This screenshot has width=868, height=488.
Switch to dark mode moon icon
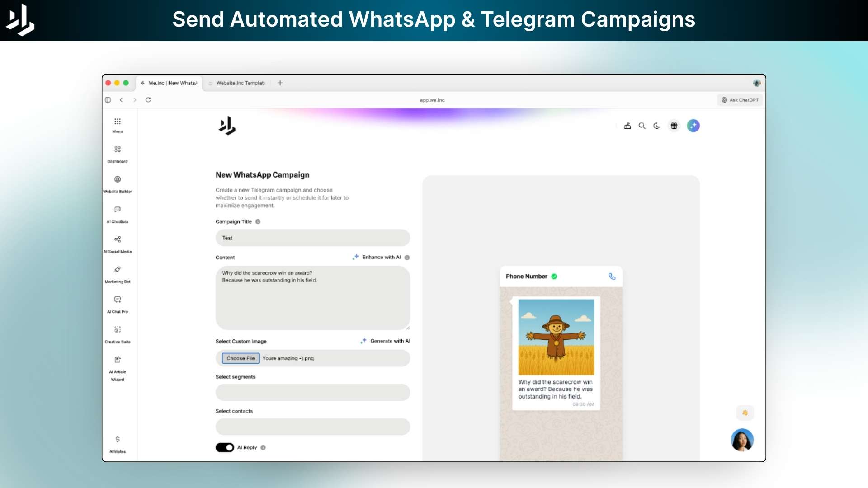pos(656,126)
